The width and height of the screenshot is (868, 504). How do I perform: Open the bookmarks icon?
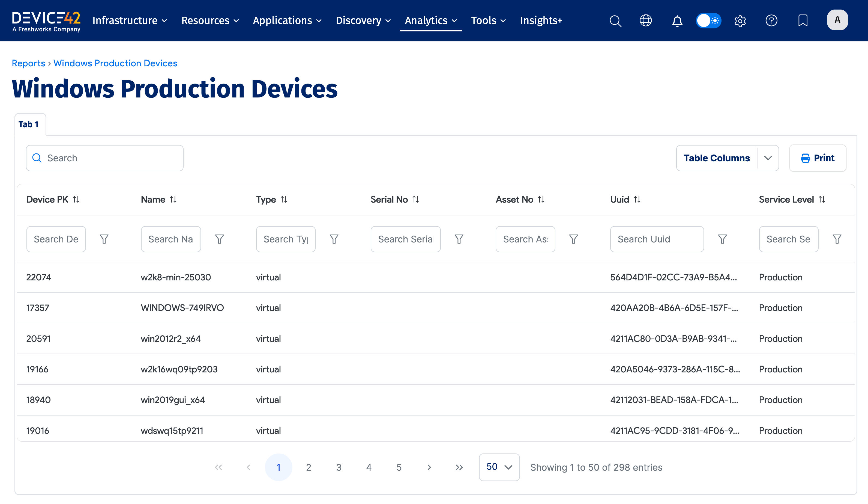[x=803, y=21]
